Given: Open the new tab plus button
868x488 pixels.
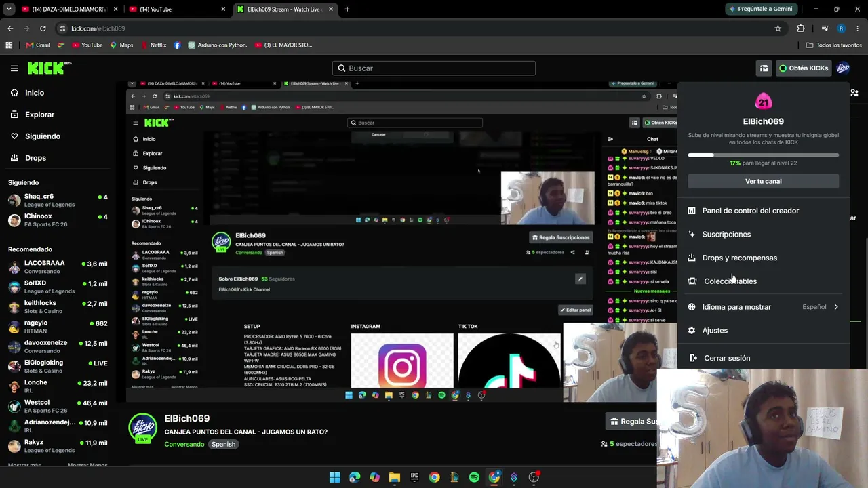Looking at the screenshot, I should tap(347, 9).
